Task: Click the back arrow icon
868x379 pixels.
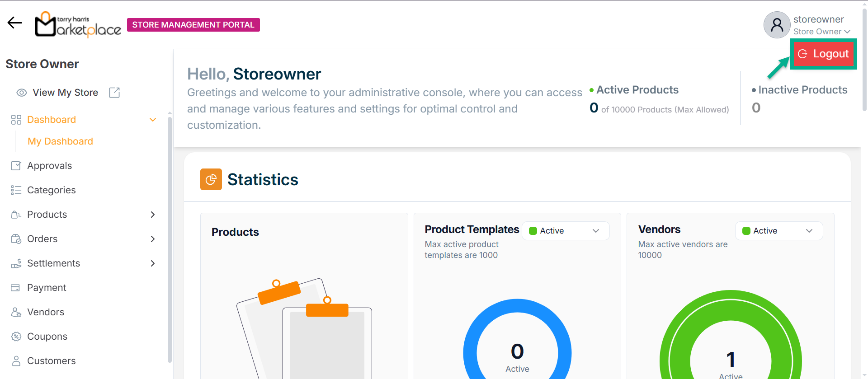Action: point(14,23)
